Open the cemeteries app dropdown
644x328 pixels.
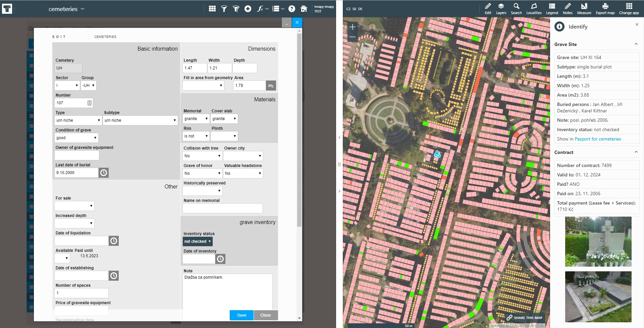66,9
